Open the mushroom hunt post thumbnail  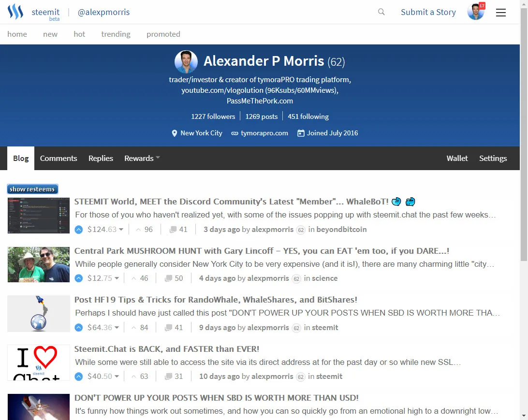(x=38, y=264)
